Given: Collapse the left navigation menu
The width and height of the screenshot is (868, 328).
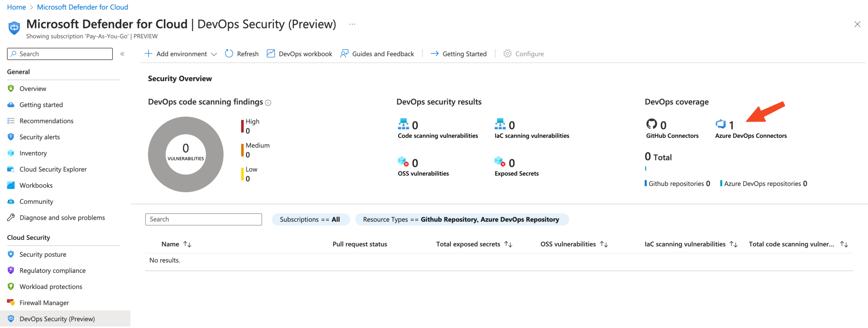Looking at the screenshot, I should (x=123, y=54).
